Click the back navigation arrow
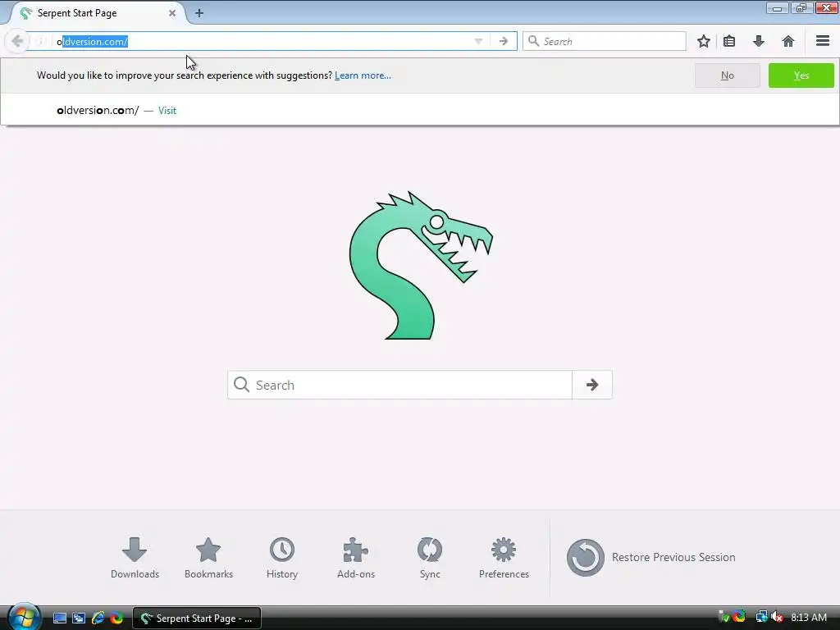840x630 pixels. [x=17, y=41]
